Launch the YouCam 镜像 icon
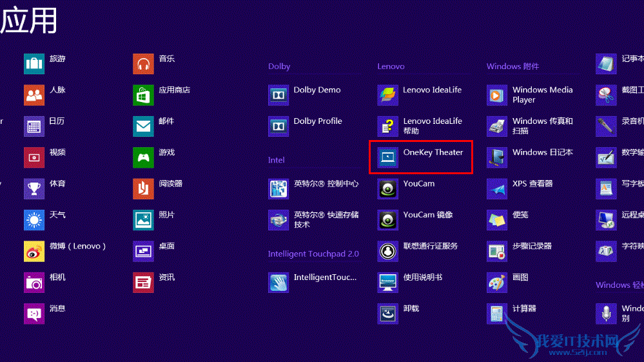The width and height of the screenshot is (644, 362). click(x=387, y=220)
